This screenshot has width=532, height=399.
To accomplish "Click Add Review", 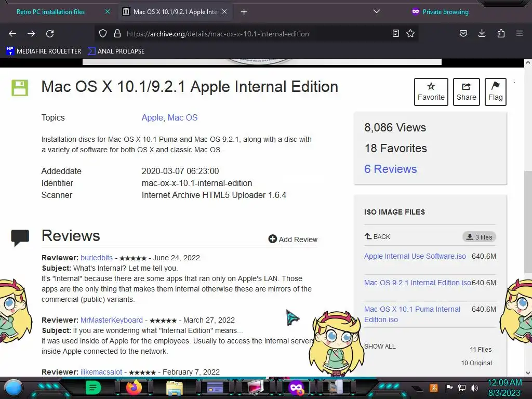I will [293, 239].
